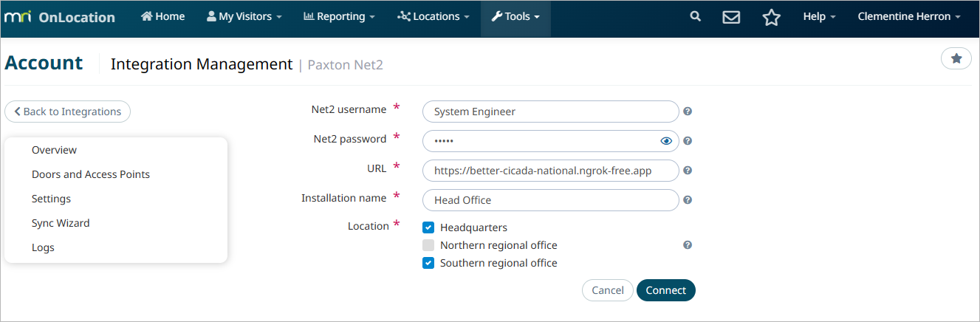Uncheck the Southern regional office checkbox
The height and width of the screenshot is (322, 980).
tap(428, 263)
